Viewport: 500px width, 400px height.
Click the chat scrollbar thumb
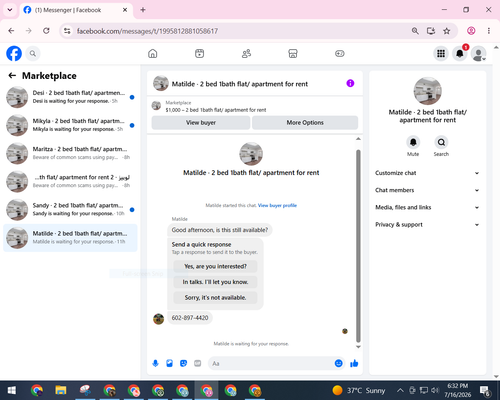358,246
